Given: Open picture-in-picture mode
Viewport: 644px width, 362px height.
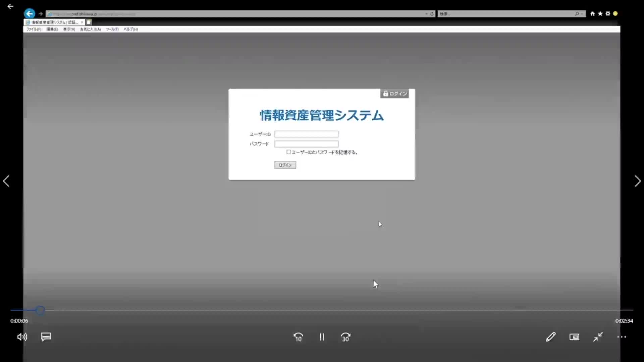Looking at the screenshot, I should coord(574,337).
